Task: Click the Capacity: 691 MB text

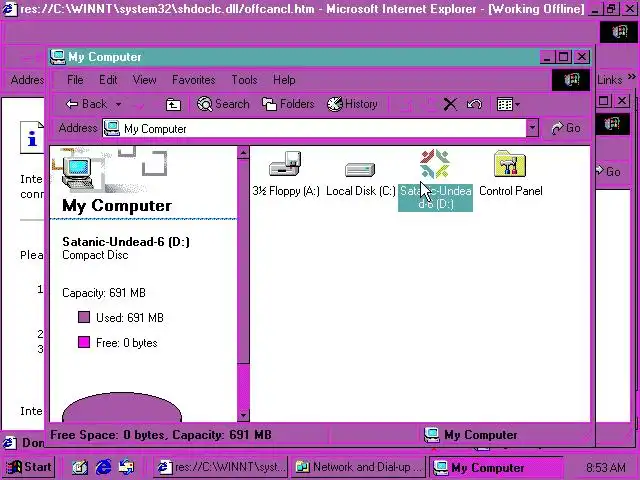Action: tap(104, 293)
